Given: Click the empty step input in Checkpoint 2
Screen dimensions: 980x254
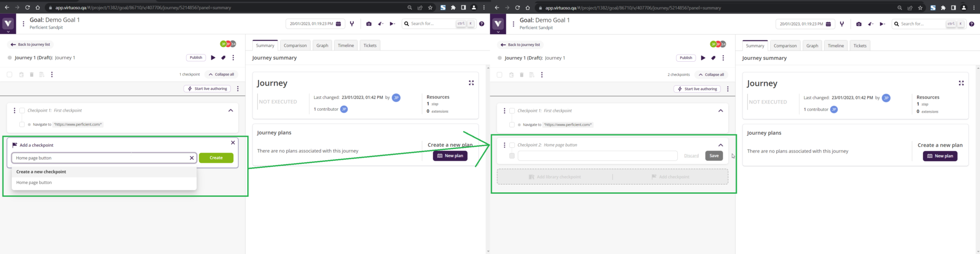Looking at the screenshot, I should (597, 156).
